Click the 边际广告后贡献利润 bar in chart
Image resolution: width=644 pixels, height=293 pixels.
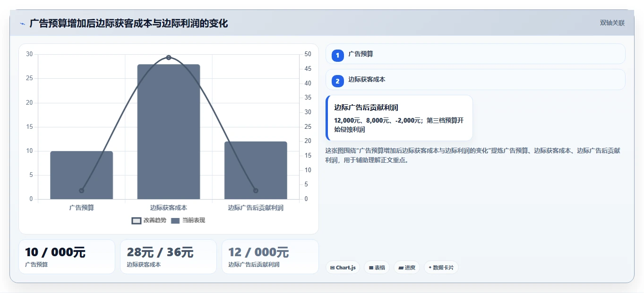[x=256, y=170]
